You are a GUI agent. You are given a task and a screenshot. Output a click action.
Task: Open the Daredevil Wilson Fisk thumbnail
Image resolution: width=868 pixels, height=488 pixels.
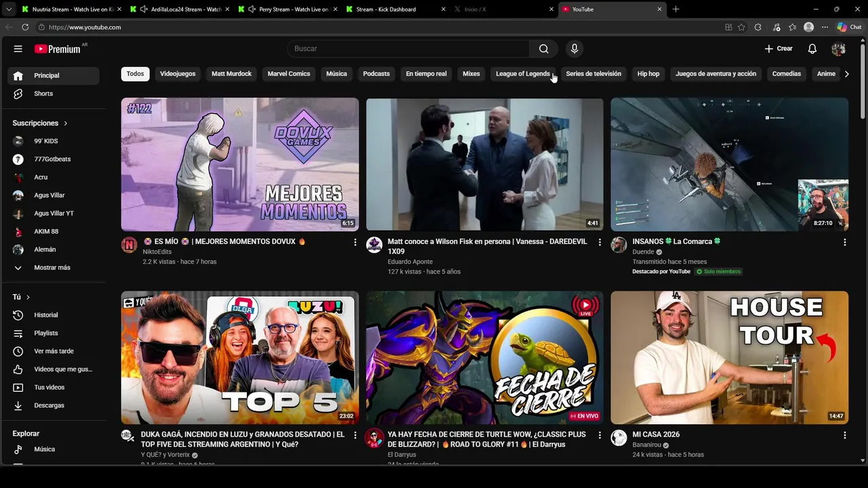coord(485,165)
